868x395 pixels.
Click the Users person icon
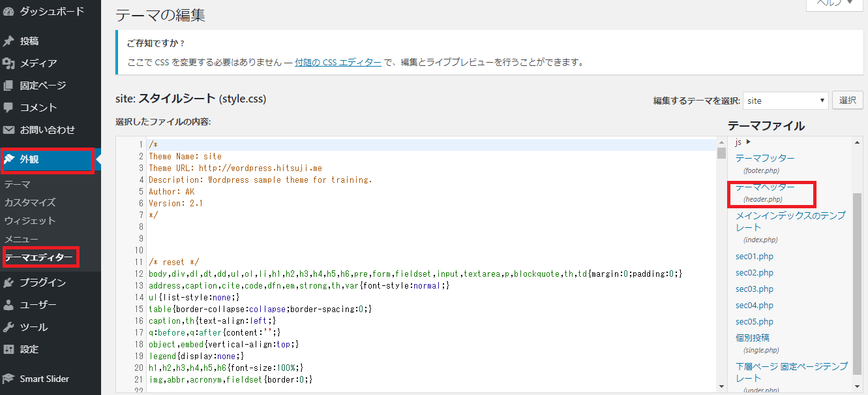point(8,305)
